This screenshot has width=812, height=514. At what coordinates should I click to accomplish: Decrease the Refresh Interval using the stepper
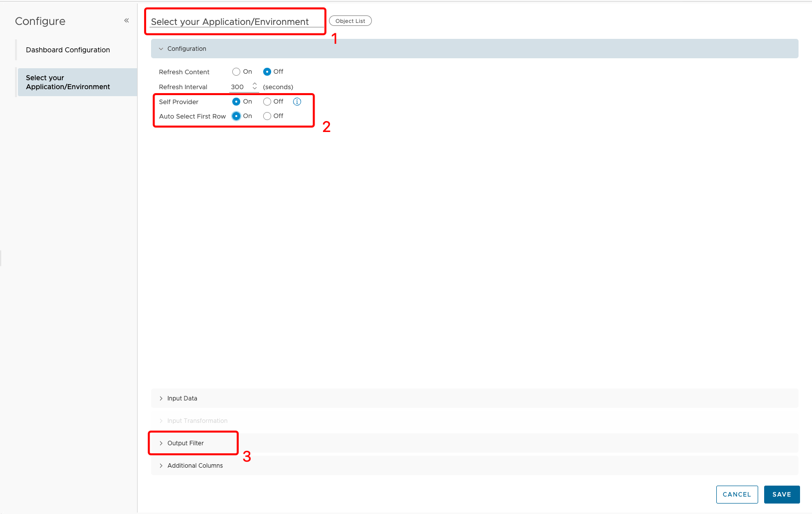254,88
